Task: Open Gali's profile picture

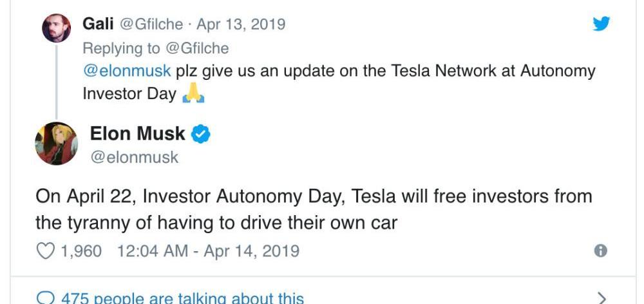Action: pyautogui.click(x=56, y=28)
